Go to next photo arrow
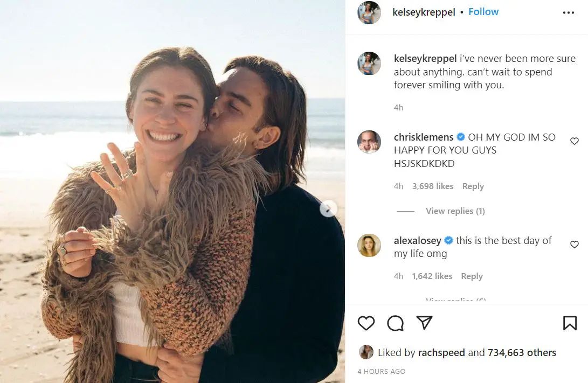Image resolution: width=588 pixels, height=383 pixels. (328, 208)
